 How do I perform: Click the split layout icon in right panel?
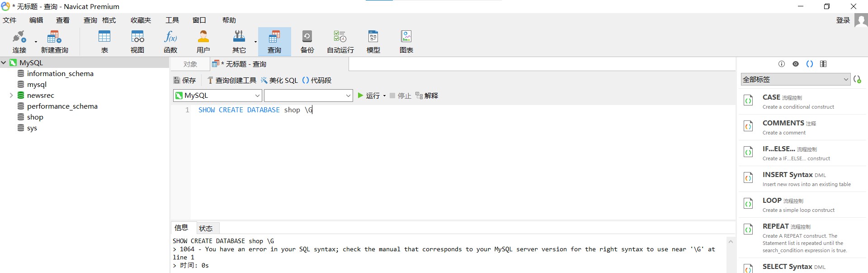pyautogui.click(x=823, y=64)
